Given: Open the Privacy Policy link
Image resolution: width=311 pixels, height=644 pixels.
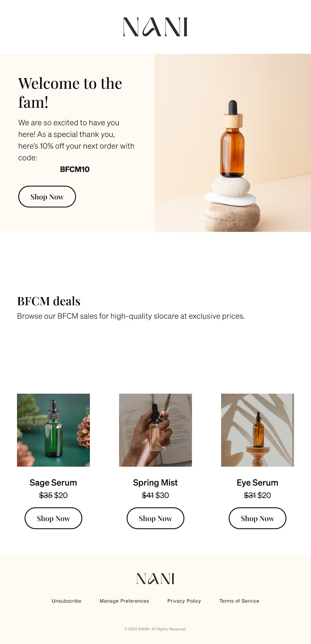Looking at the screenshot, I should click(184, 601).
